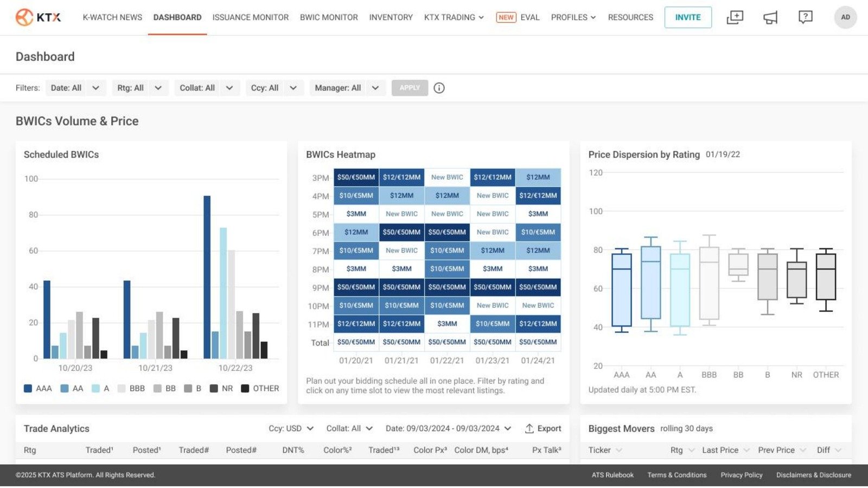
Task: Open Privacy Policy link
Action: [742, 475]
